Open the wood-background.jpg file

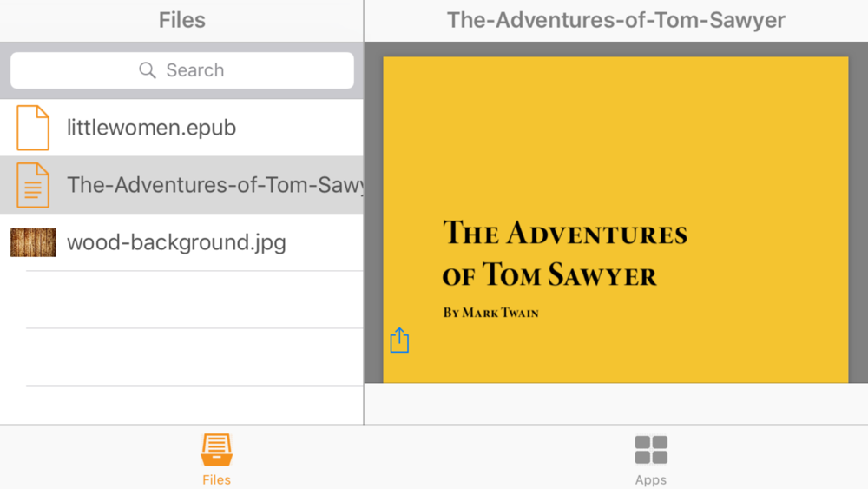click(x=176, y=242)
